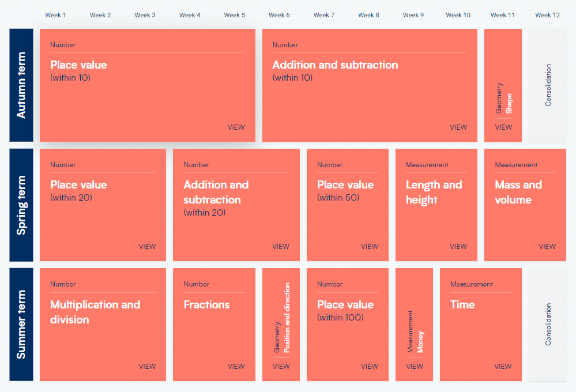Screen dimensions: 576x392
Task: Open the Length and height VIEW link
Action: coord(458,247)
